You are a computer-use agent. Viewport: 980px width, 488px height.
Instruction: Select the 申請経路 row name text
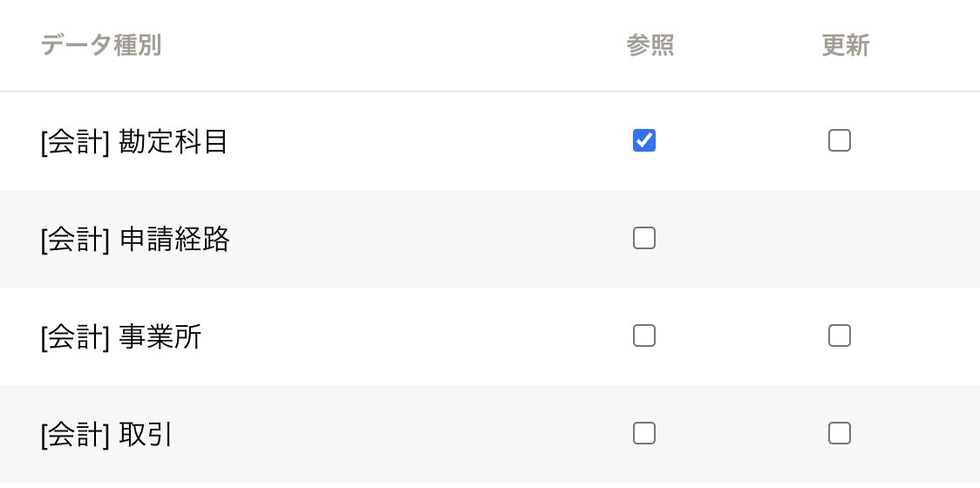174,239
